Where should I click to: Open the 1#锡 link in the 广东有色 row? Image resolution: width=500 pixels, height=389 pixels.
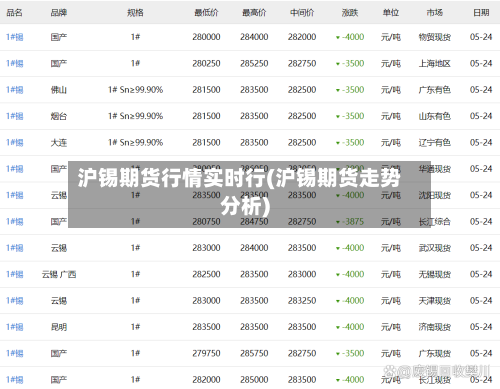pos(15,90)
